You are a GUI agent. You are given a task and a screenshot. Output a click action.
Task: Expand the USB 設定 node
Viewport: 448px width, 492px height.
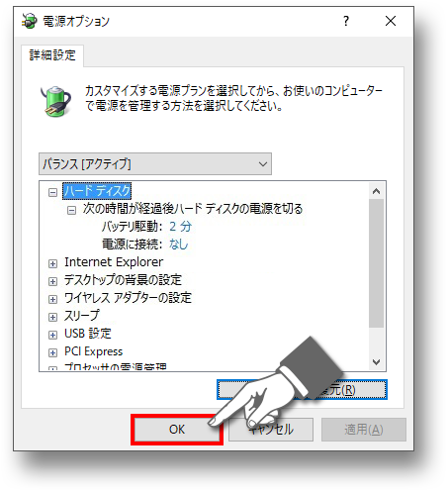[52, 335]
